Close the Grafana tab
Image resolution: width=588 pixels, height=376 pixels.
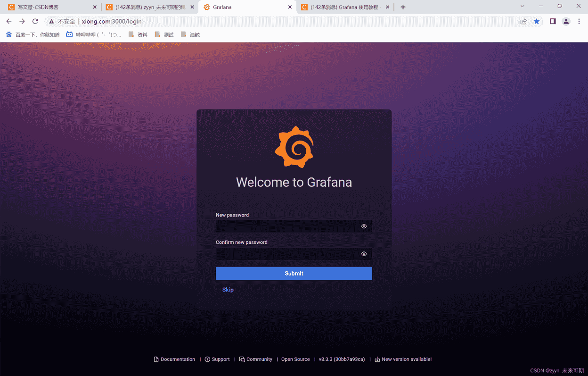290,7
